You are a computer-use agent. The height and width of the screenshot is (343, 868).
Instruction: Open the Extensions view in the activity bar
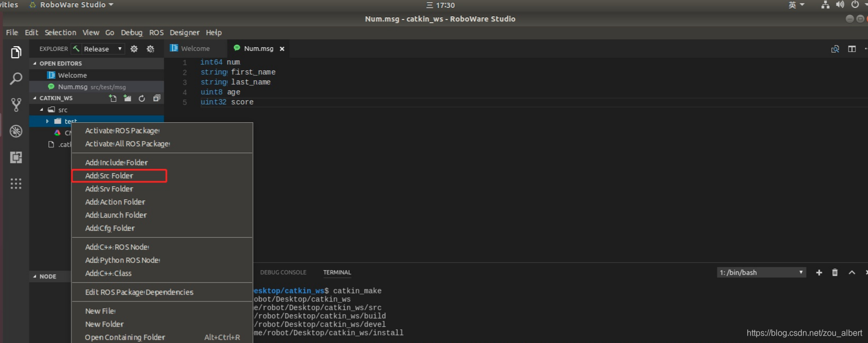coord(16,157)
